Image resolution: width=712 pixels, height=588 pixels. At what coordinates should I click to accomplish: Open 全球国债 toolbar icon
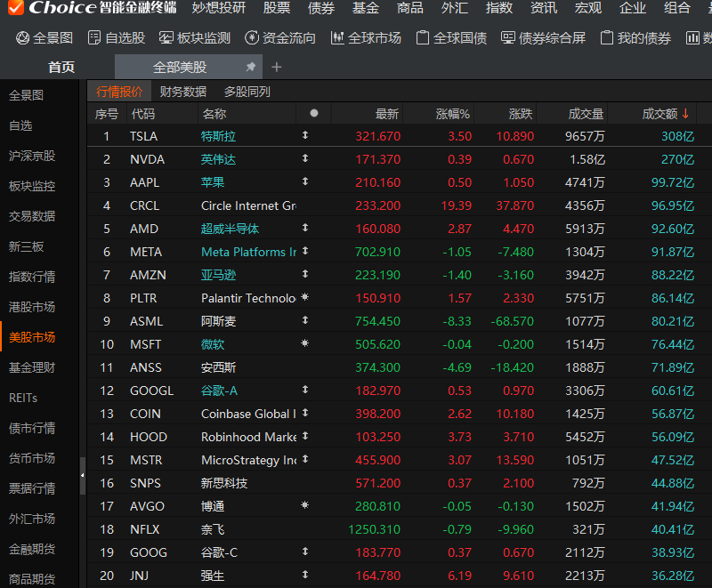(423, 38)
